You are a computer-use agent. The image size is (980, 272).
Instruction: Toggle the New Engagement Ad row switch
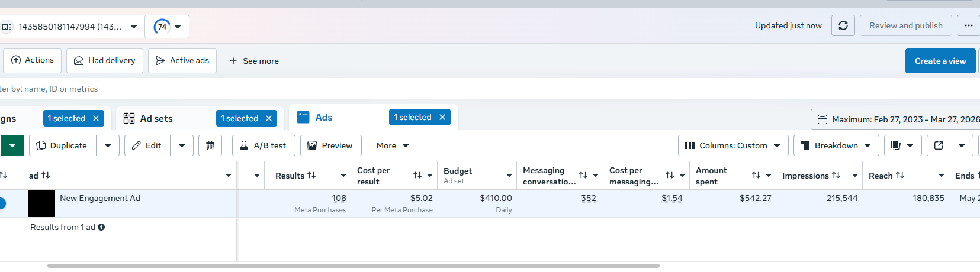click(x=2, y=203)
